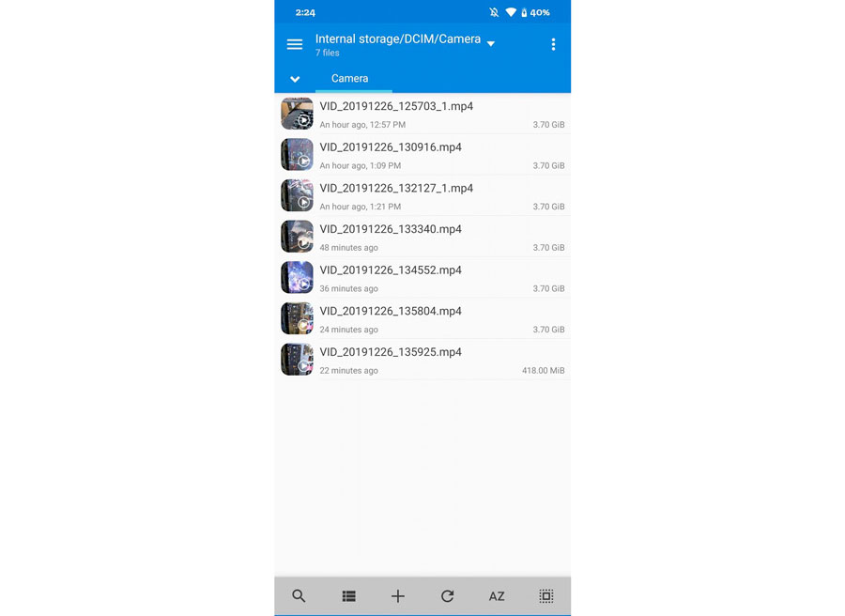The width and height of the screenshot is (845, 616).
Task: Click 'An hour ago, 1:21 PM' timestamp
Action: pos(360,207)
